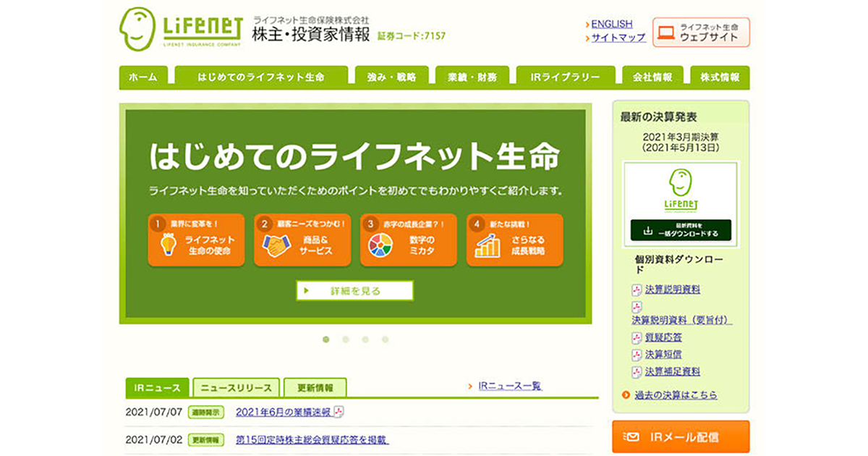Click the PDF icon after 2021年6月の業績速報

[338, 411]
